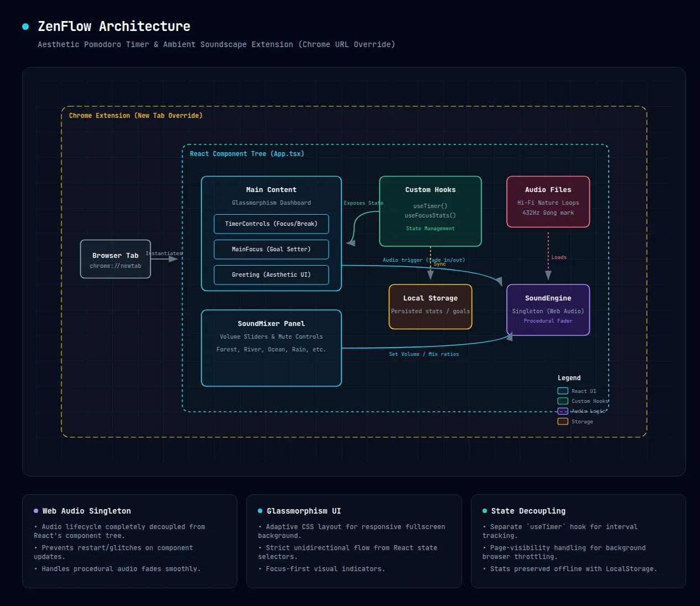This screenshot has height=606, width=700.
Task: Click the Storage legend swatch
Action: 563,421
